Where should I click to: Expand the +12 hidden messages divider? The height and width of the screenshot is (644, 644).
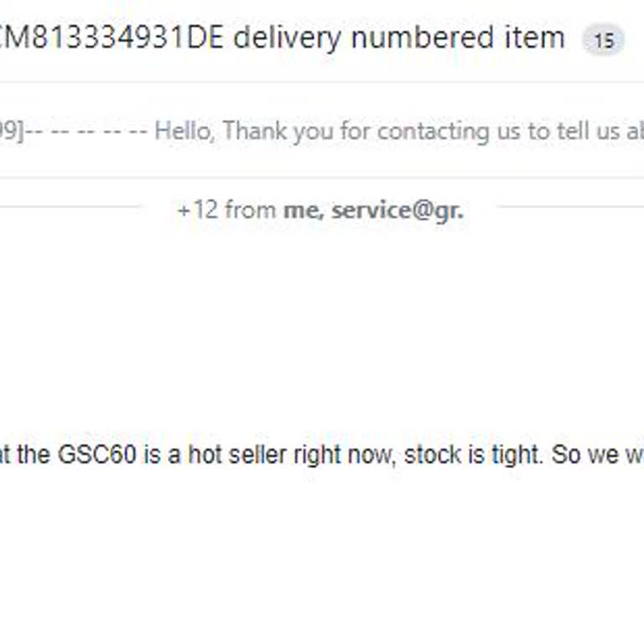pyautogui.click(x=319, y=210)
